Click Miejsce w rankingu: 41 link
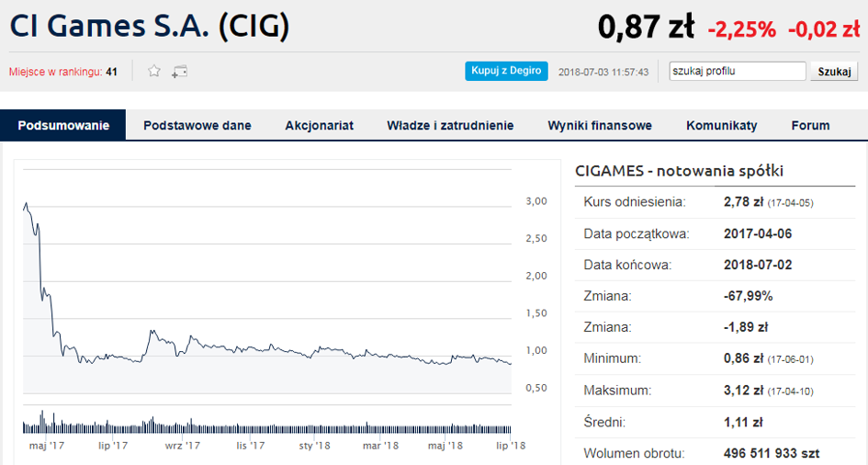This screenshot has height=465, width=868. (x=63, y=72)
